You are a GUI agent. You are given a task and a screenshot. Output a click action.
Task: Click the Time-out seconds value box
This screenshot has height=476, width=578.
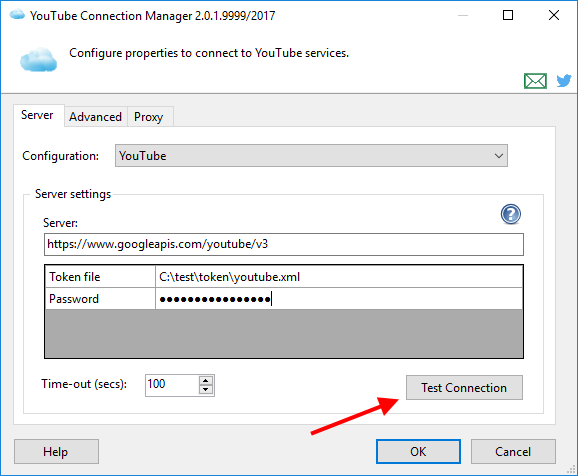tap(172, 385)
